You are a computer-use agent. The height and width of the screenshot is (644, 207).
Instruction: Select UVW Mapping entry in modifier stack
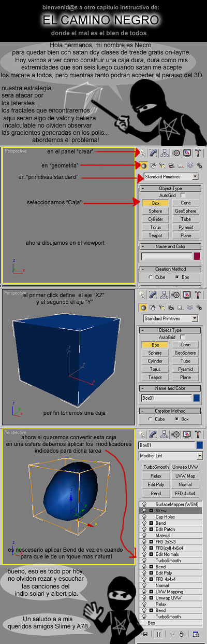pos(169,592)
